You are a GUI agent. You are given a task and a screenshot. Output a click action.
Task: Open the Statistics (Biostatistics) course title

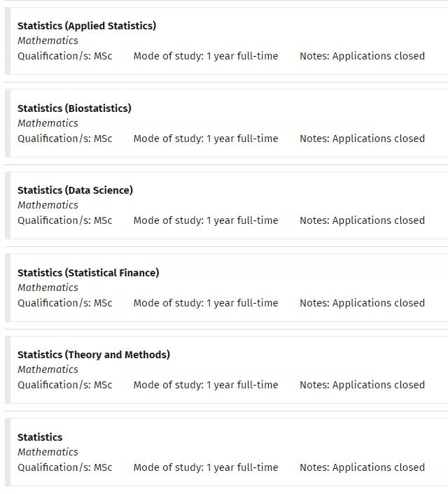point(74,108)
